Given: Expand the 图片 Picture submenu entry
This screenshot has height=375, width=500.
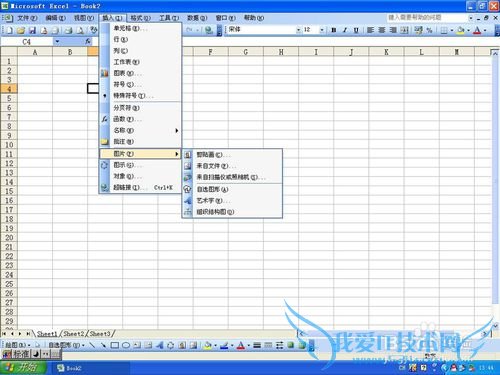Looking at the screenshot, I should [140, 154].
